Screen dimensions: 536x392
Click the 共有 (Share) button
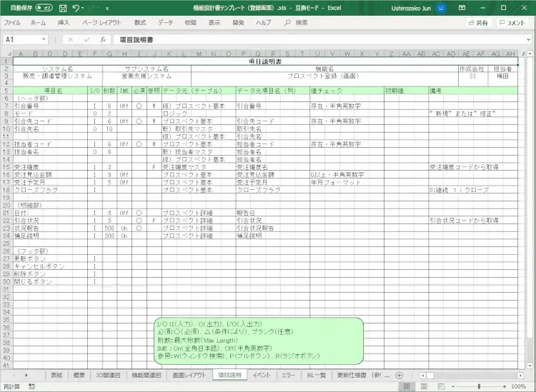click(478, 23)
